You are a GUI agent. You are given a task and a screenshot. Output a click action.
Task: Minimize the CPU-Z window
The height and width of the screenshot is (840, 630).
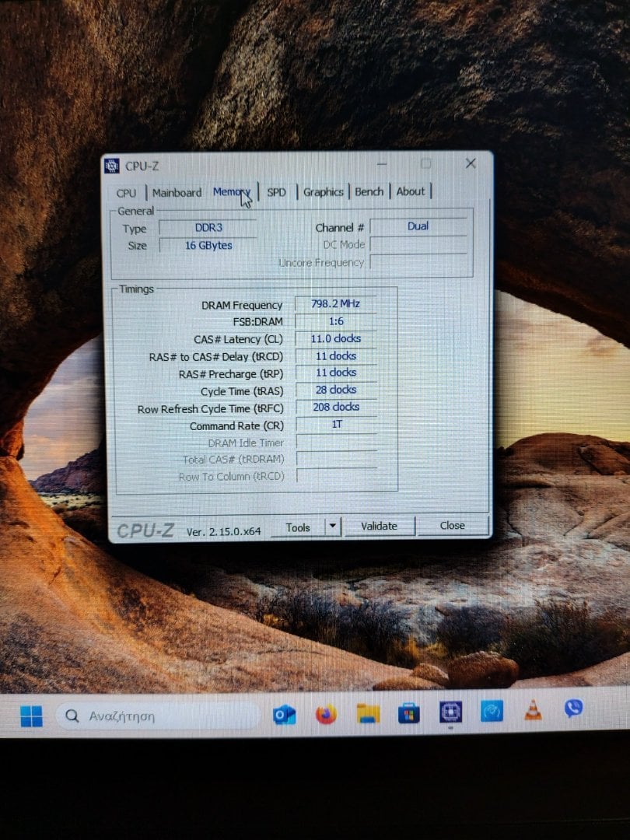382,164
